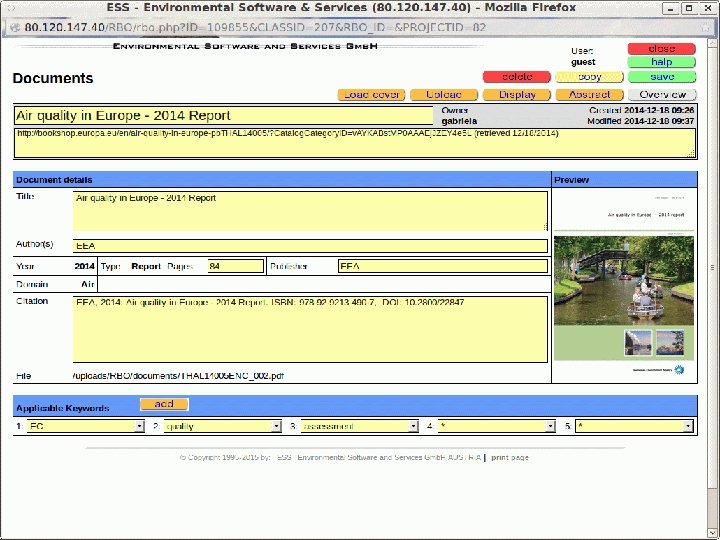The image size is (720, 540).
Task: Click the Author(s) field containing EEA
Action: [310, 246]
